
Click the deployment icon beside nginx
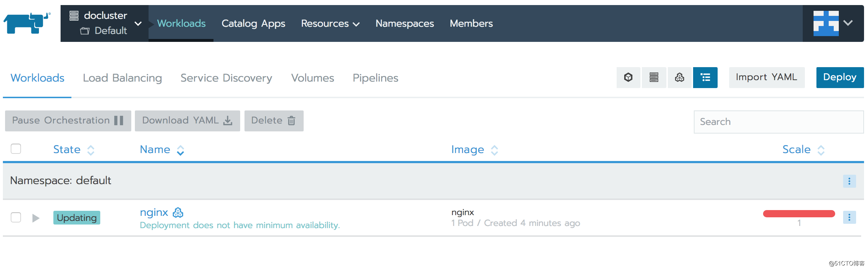pos(178,213)
